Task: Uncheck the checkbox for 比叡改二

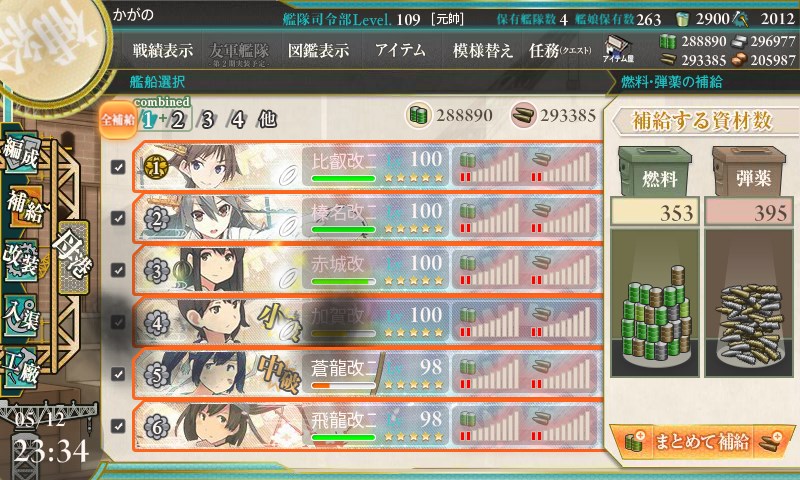Action: point(118,167)
